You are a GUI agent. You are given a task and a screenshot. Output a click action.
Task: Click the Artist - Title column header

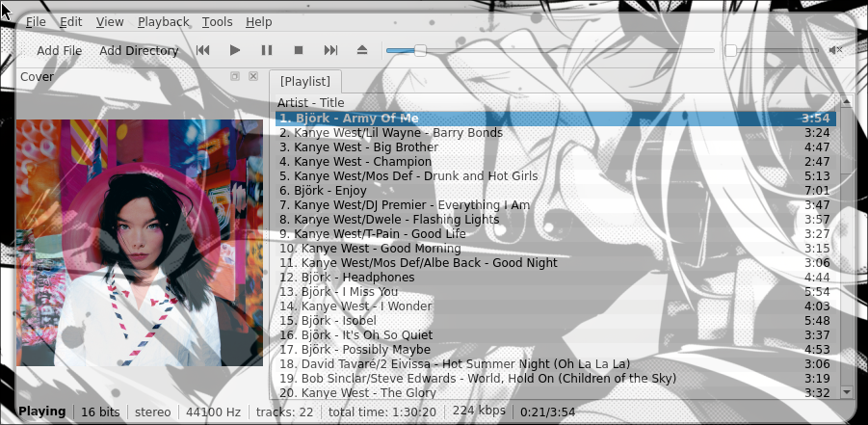558,103
